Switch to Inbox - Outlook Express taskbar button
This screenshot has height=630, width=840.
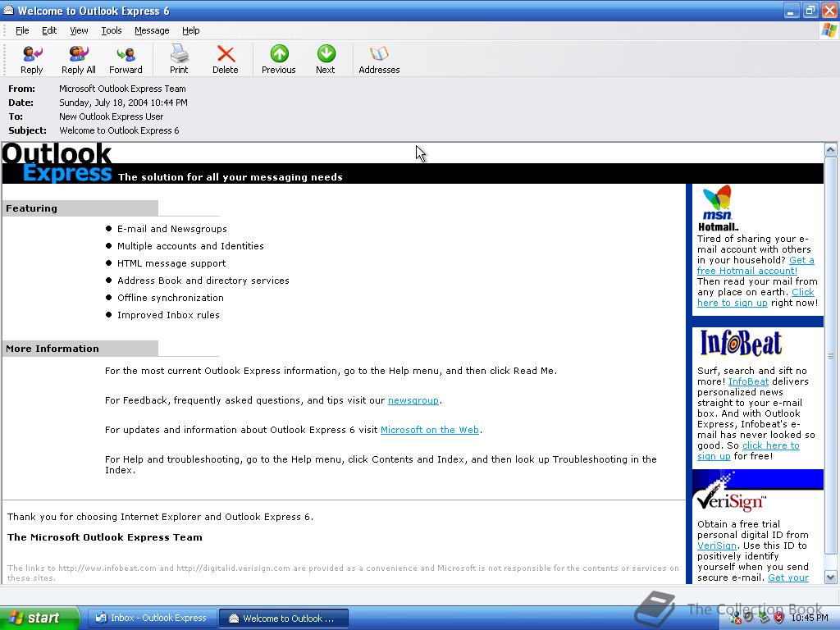[x=152, y=618]
